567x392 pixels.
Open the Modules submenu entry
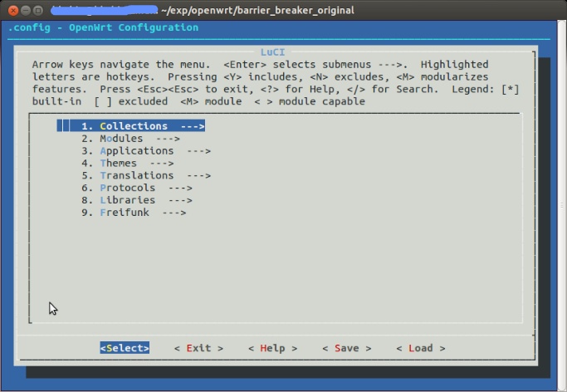tap(130, 139)
